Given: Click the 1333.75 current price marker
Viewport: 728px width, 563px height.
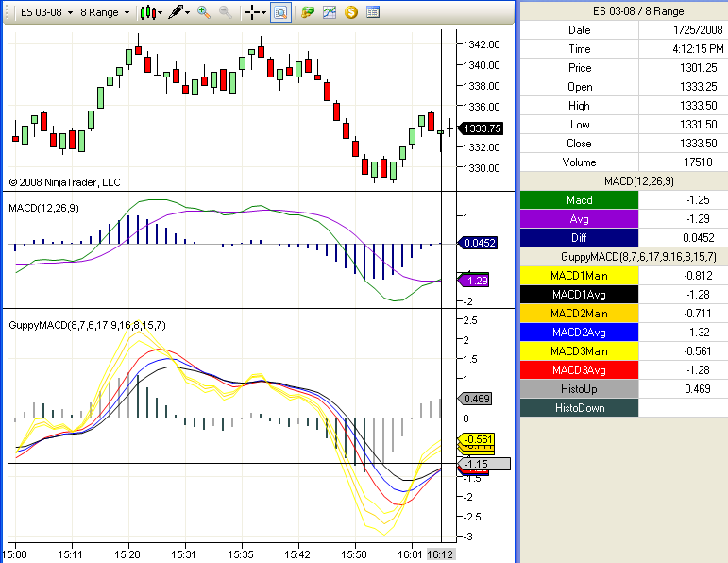Looking at the screenshot, I should pos(481,128).
